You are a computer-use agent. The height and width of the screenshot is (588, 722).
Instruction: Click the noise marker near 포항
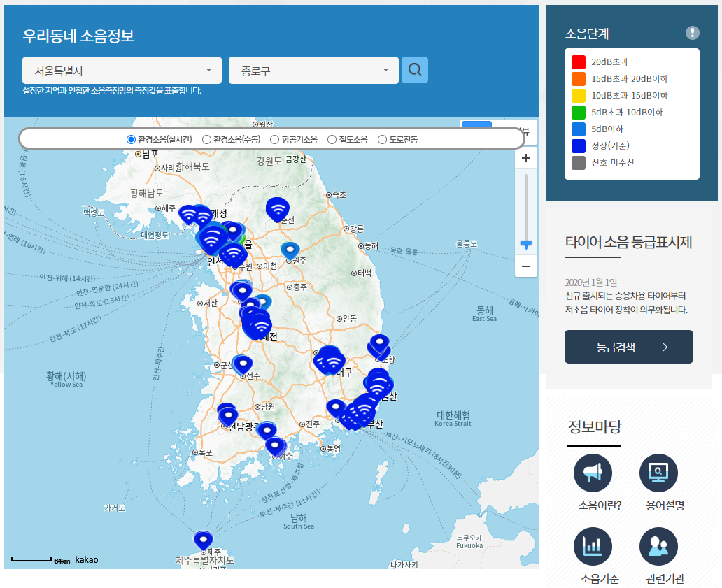[x=379, y=344]
